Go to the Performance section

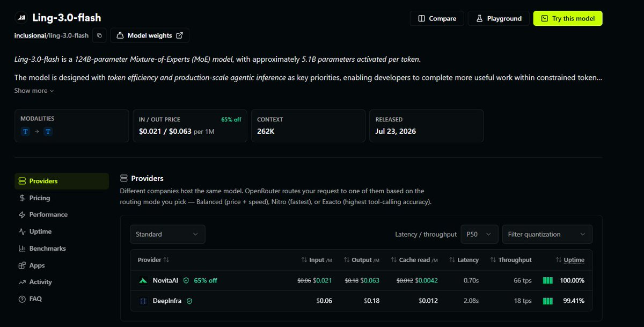43,214
